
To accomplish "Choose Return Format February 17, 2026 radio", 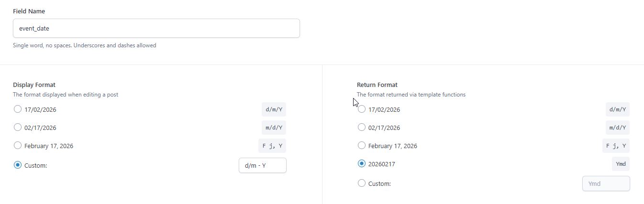I will tap(362, 146).
